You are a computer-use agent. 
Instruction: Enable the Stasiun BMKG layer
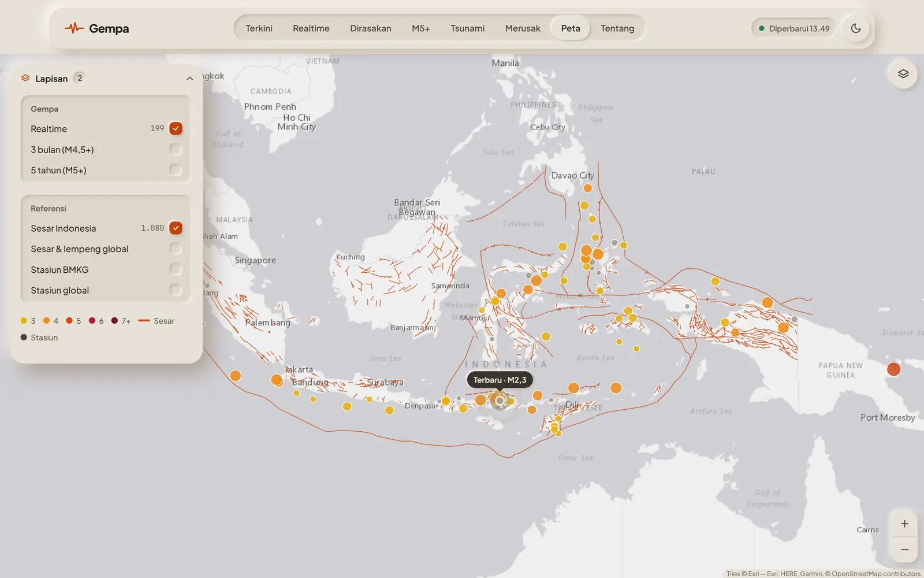tap(176, 269)
